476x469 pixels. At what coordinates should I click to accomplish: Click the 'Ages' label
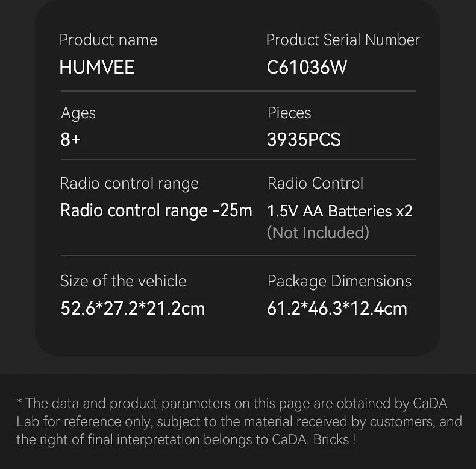pyautogui.click(x=78, y=113)
